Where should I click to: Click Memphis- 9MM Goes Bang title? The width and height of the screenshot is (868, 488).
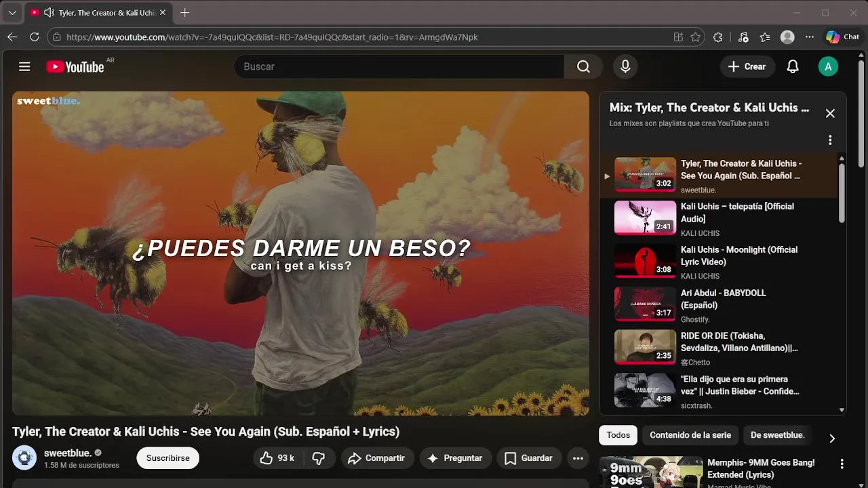tap(761, 468)
